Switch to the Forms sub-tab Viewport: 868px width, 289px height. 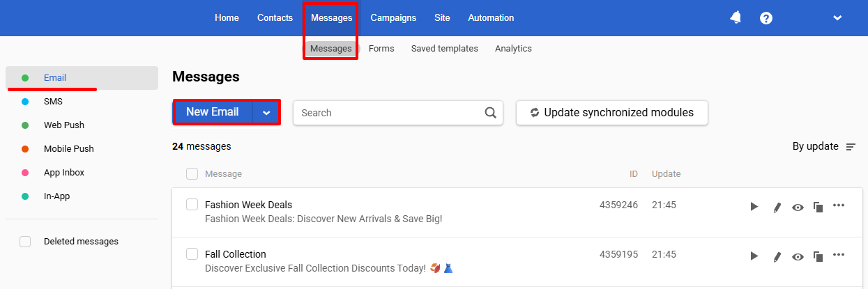tap(381, 49)
